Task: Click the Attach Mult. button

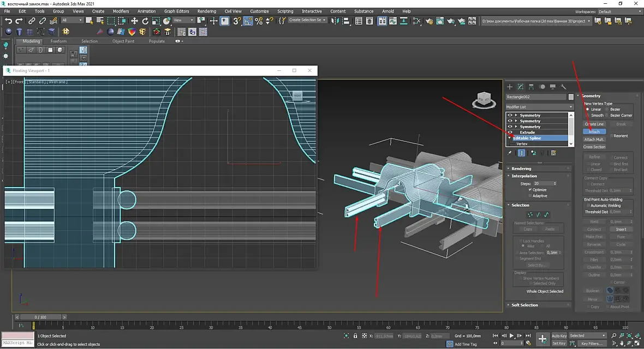Action: 594,140
